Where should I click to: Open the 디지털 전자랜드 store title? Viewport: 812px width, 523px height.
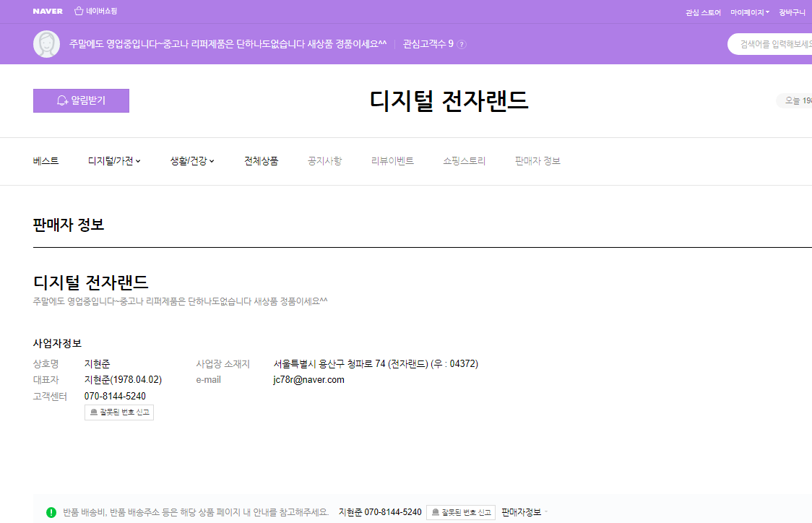pyautogui.click(x=449, y=100)
